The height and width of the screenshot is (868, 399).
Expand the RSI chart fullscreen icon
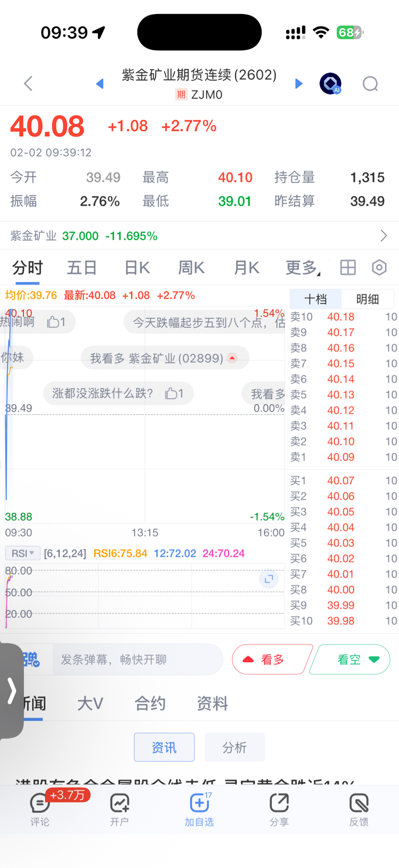269,579
